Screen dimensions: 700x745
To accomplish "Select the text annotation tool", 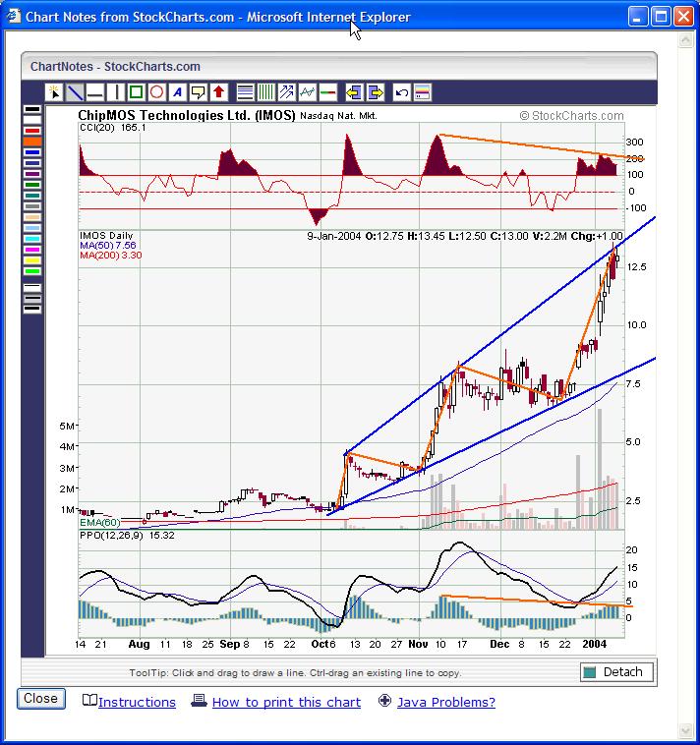I will point(177,92).
